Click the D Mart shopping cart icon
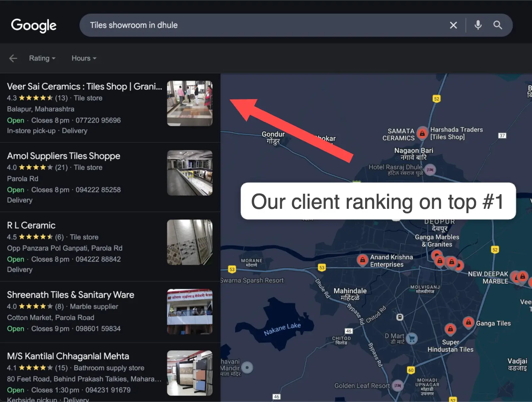The height and width of the screenshot is (402, 532). [412, 339]
